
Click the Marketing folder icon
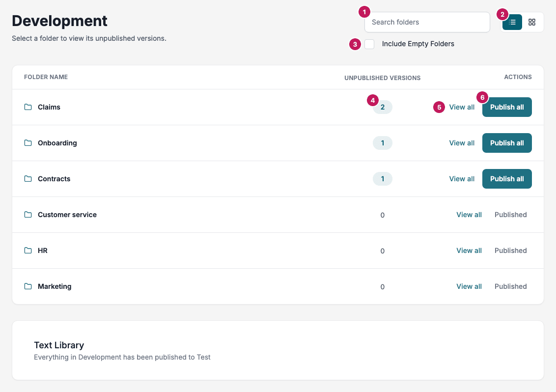coord(28,286)
